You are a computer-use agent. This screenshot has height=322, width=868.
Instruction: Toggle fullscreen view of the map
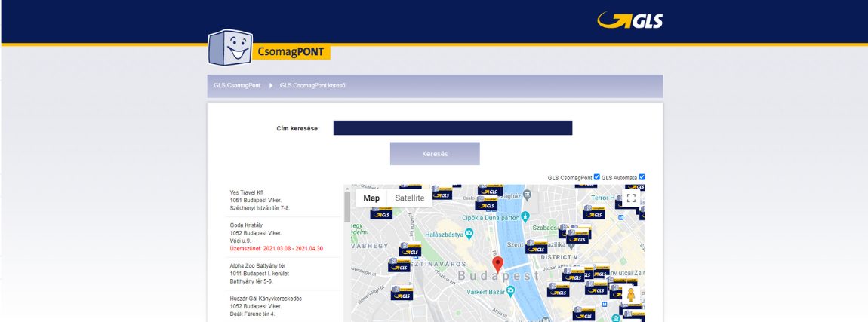632,198
